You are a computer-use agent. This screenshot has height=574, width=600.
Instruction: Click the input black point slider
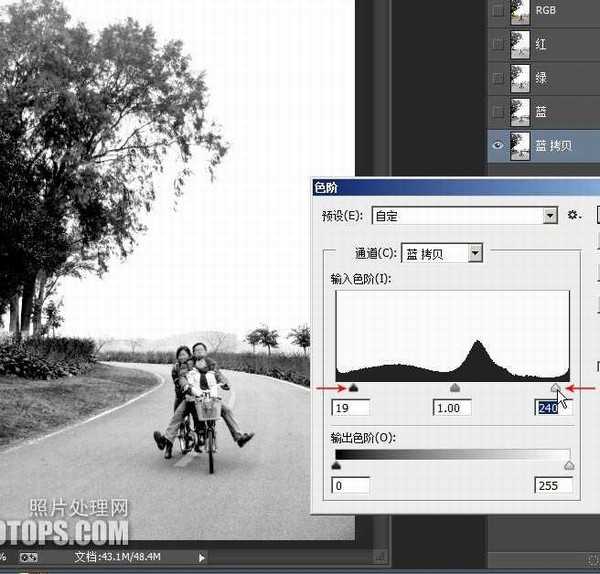[353, 388]
